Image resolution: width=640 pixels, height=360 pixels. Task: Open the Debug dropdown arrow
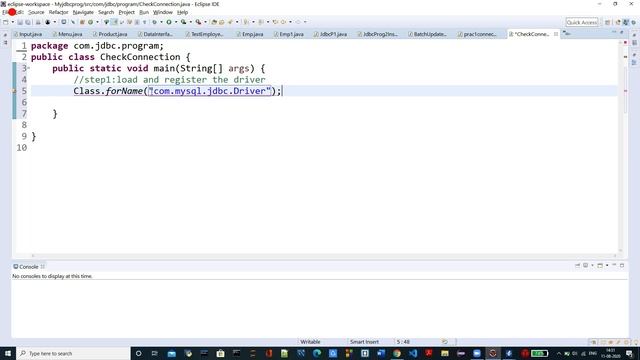pyautogui.click(x=161, y=22)
